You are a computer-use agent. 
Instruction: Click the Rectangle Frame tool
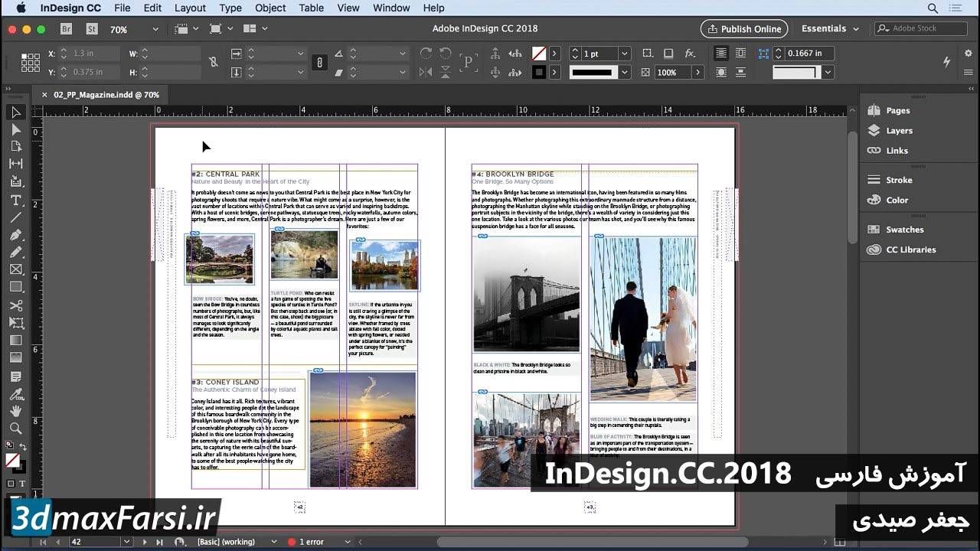(15, 269)
